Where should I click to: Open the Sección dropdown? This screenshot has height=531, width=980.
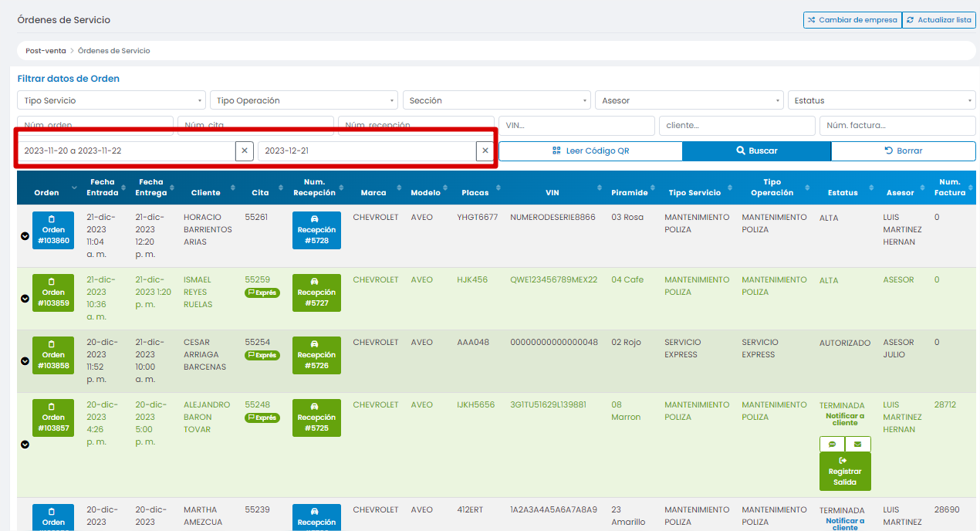point(496,100)
